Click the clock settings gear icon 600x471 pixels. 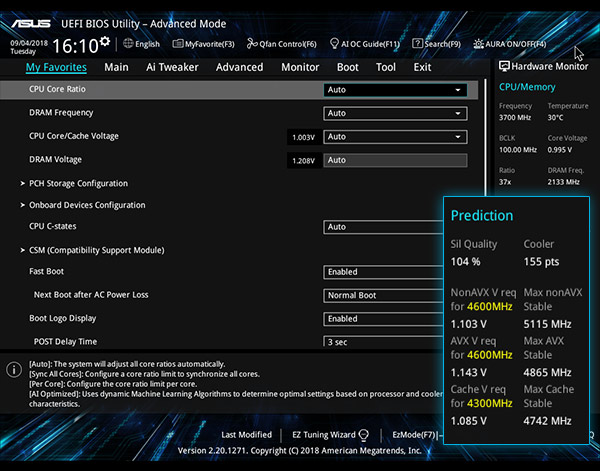pyautogui.click(x=106, y=43)
